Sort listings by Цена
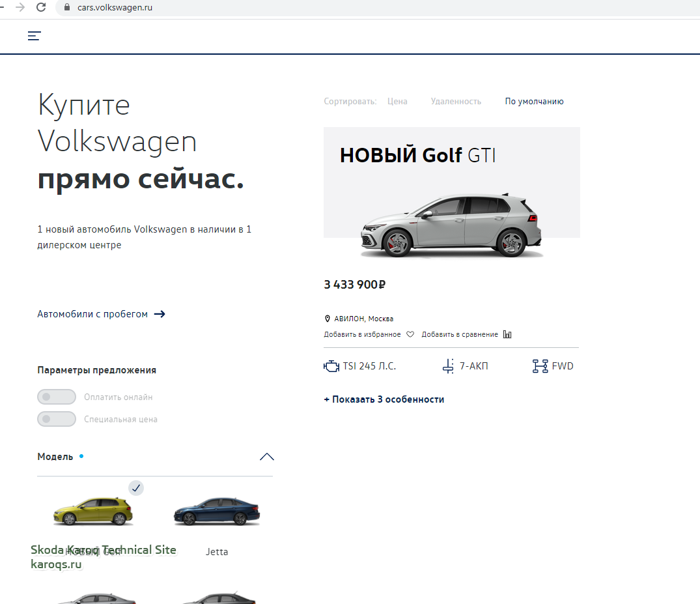The width and height of the screenshot is (700, 604). tap(397, 102)
